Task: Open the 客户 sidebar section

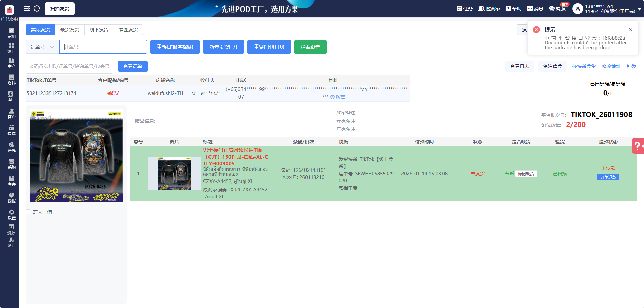Action: coord(11,114)
